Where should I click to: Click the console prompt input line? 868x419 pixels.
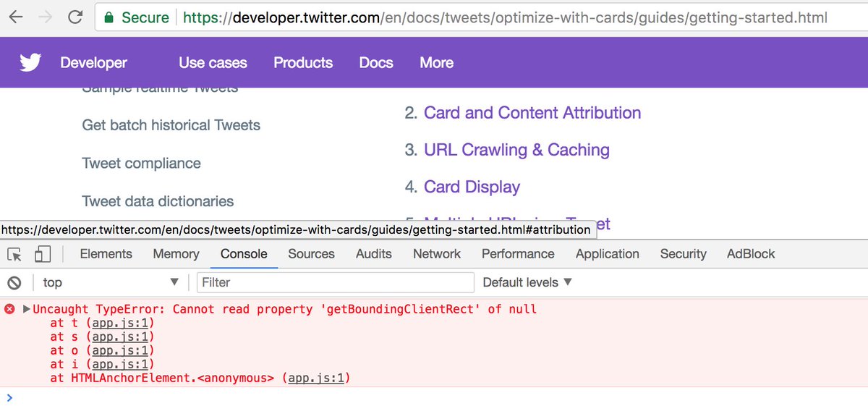[x=434, y=397]
